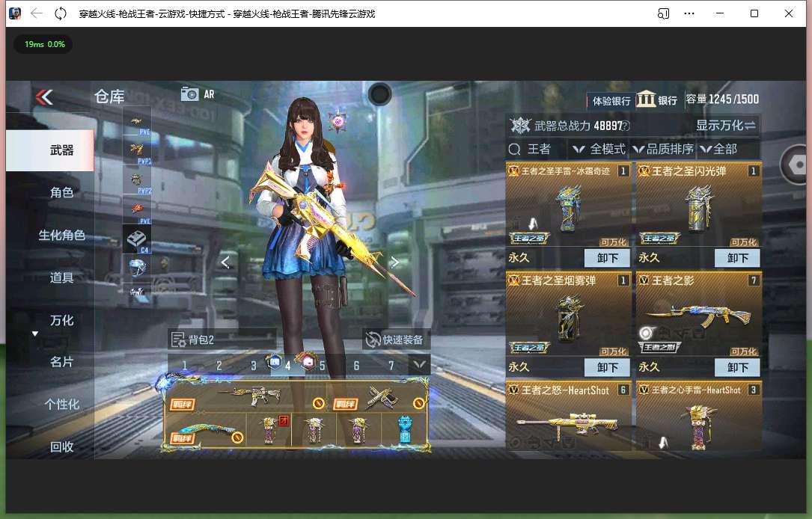
Task: Click the cast icon in title bar
Action: coord(663,13)
